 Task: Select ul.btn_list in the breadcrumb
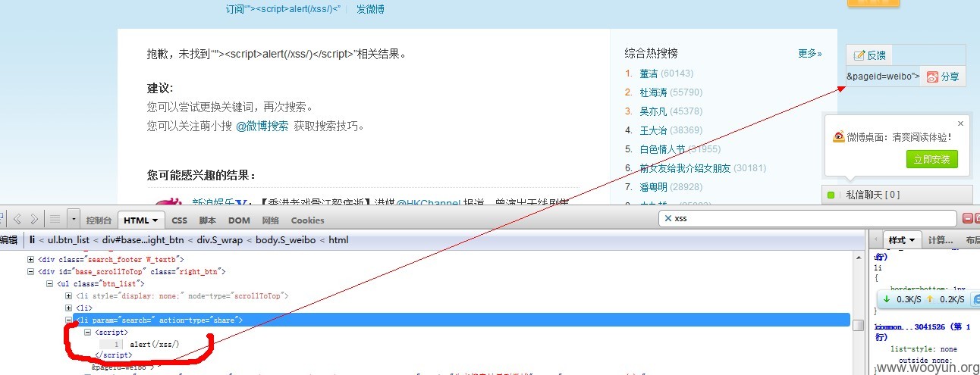[70, 240]
